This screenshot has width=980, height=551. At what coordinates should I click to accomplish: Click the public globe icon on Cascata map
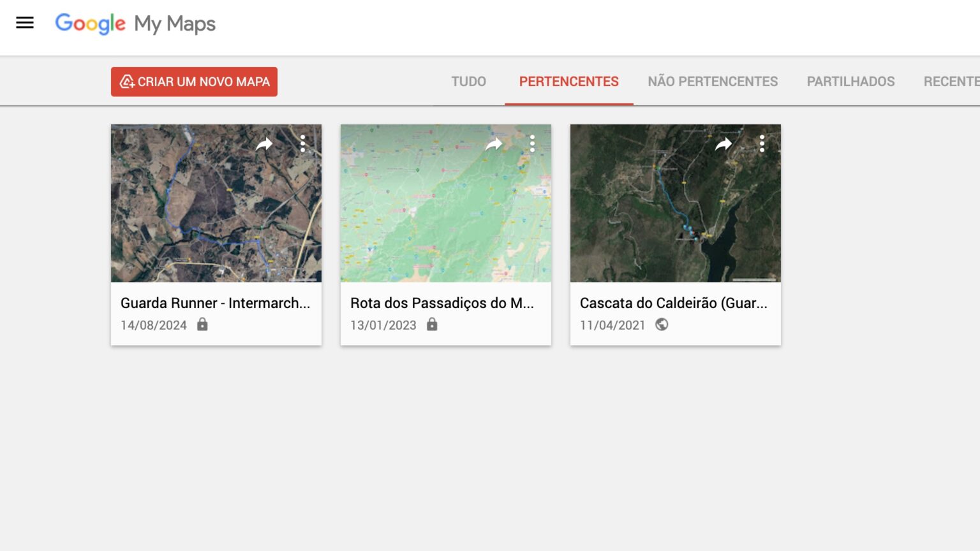[662, 325]
